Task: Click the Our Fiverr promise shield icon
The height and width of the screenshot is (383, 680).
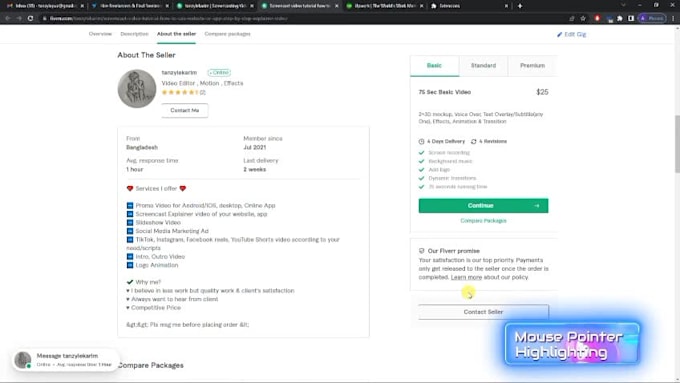Action: coord(422,251)
